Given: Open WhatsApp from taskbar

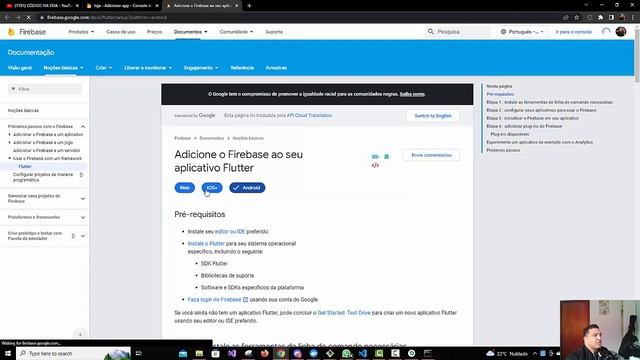Looking at the screenshot, I should click(x=346, y=353).
